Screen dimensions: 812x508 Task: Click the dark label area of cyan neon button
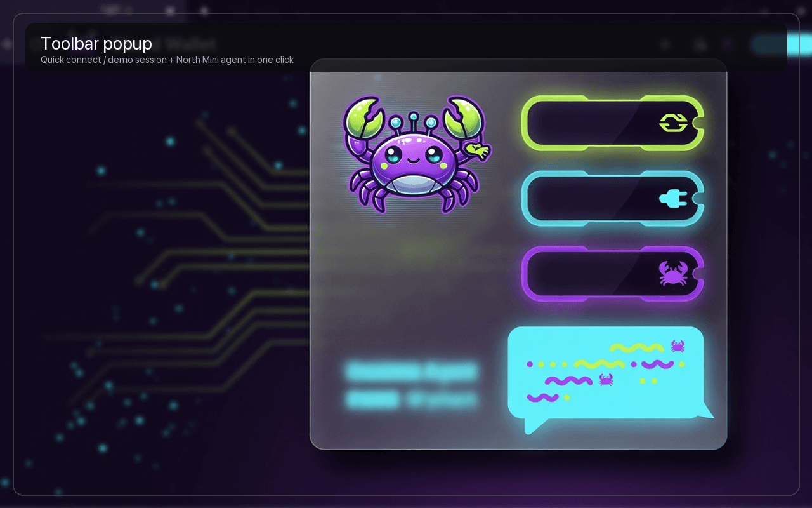[591, 199]
